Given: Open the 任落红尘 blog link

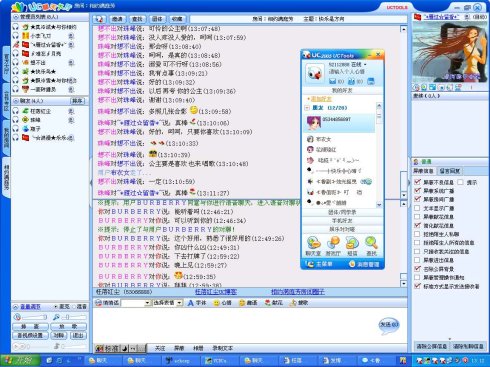Looking at the screenshot, I should point(216,292).
